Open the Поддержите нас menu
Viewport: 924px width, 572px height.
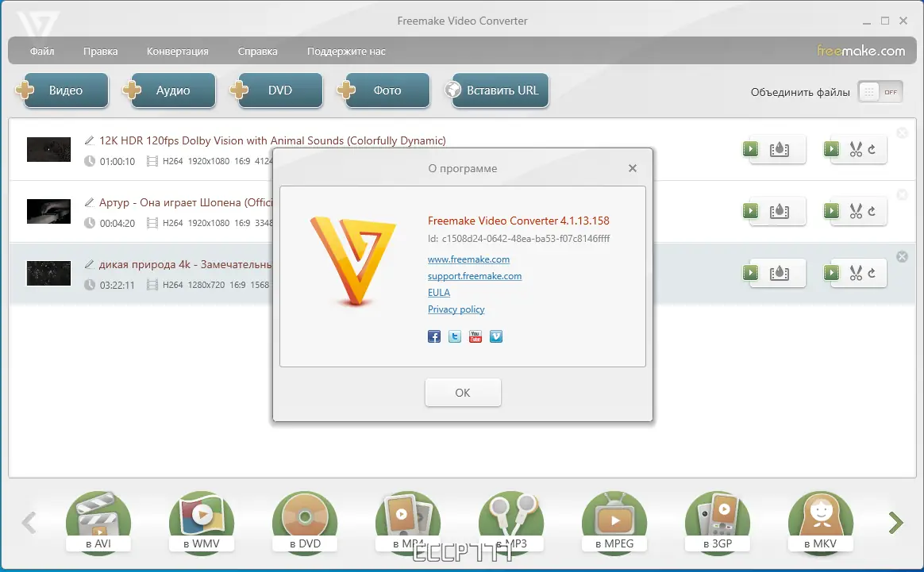346,52
